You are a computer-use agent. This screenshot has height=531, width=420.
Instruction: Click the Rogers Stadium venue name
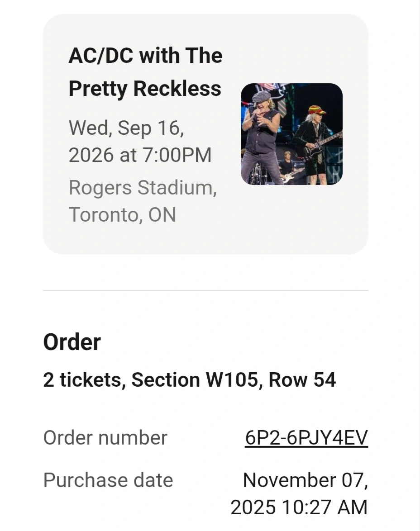click(x=143, y=188)
